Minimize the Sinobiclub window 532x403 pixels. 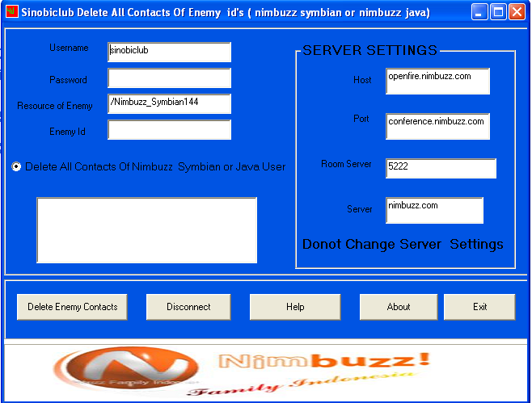click(479, 12)
